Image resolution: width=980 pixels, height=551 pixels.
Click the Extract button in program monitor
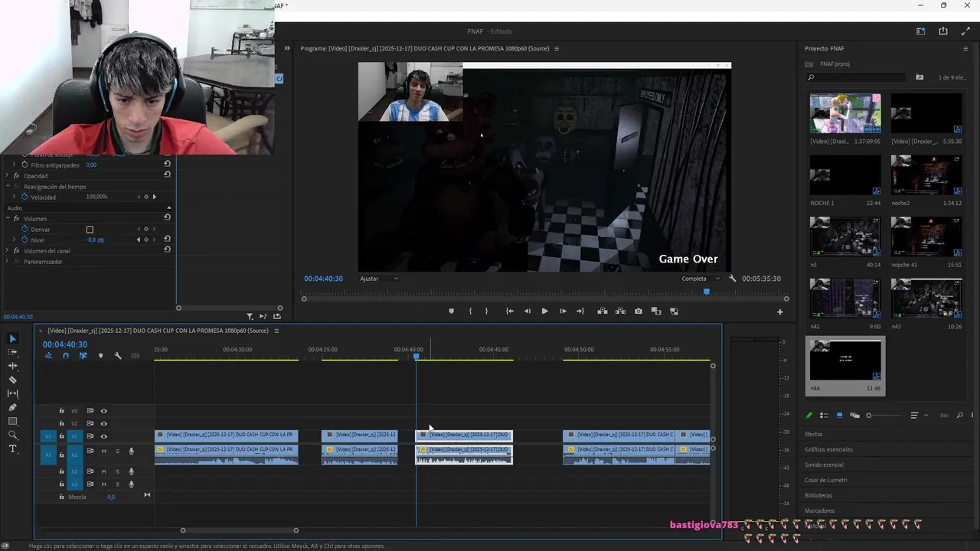click(x=620, y=311)
